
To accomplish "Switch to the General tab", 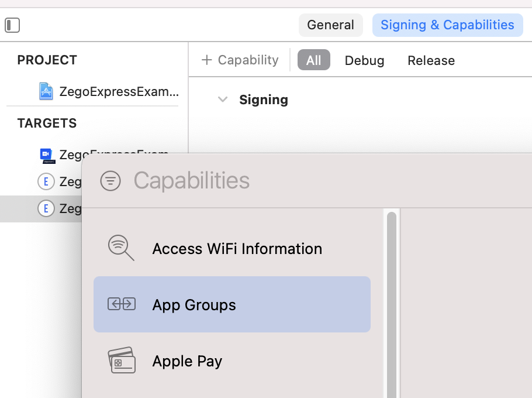I will click(x=330, y=25).
